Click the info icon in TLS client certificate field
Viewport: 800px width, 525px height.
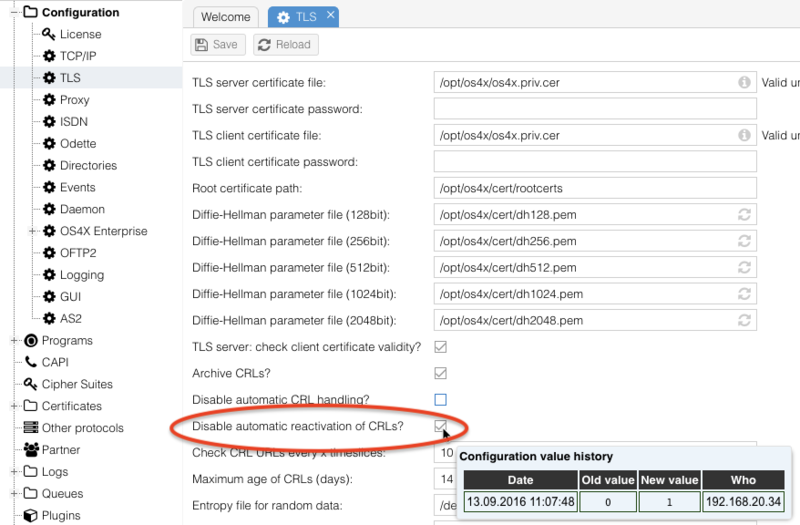744,135
